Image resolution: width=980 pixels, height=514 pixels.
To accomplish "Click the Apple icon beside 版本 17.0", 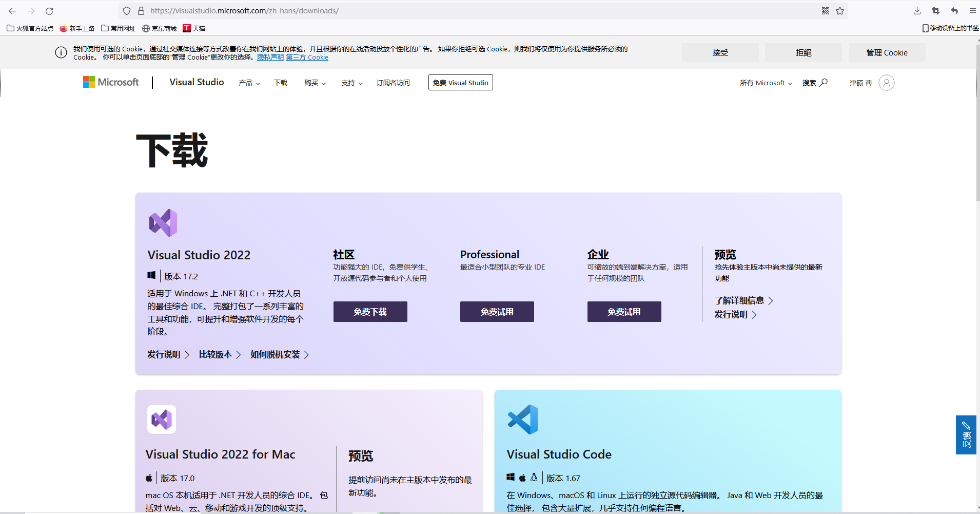I will [x=149, y=478].
